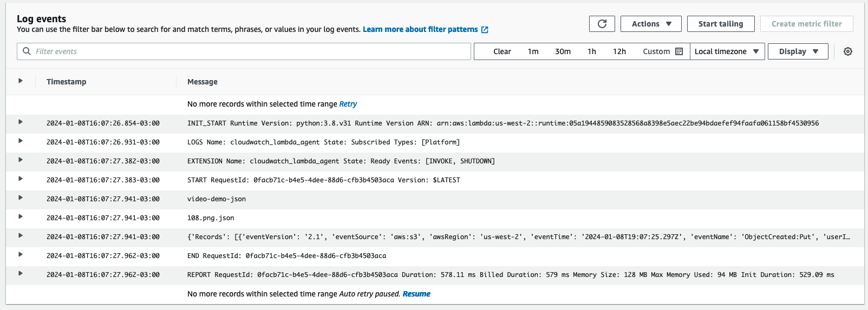
Task: Click the external link icon after filter patterns
Action: pyautogui.click(x=485, y=30)
